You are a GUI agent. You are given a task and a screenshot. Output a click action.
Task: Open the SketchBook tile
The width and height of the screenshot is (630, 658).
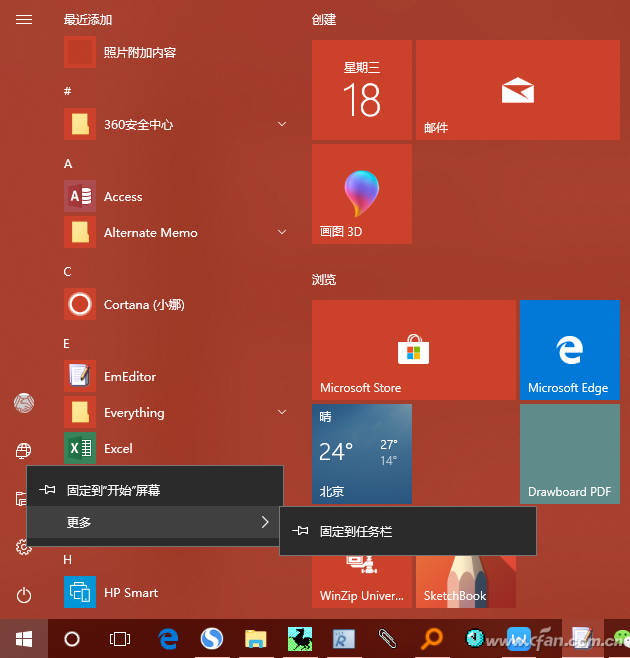pos(466,582)
